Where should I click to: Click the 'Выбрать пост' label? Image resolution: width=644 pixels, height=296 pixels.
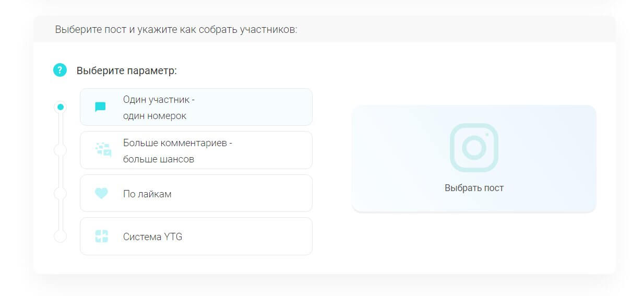point(474,188)
